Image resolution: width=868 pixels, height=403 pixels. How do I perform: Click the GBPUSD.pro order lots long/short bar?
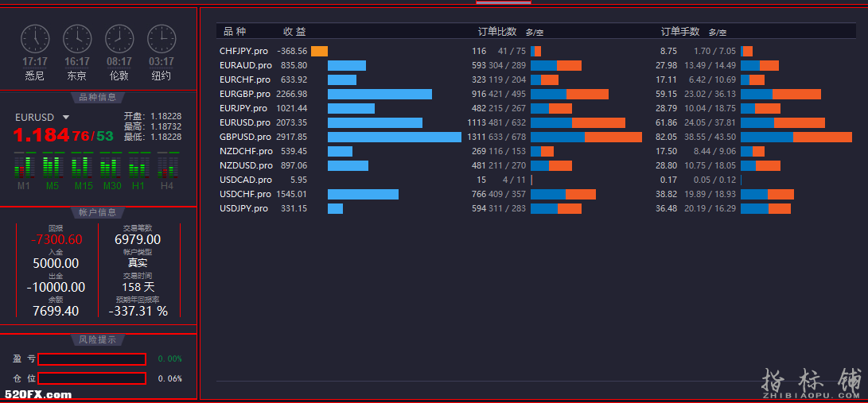tap(796, 137)
